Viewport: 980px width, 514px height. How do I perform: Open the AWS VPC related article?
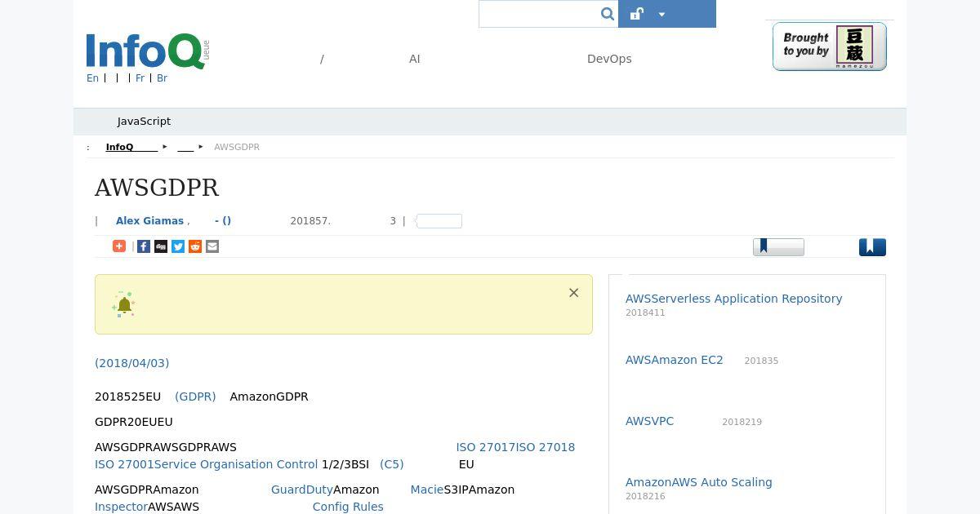650,421
